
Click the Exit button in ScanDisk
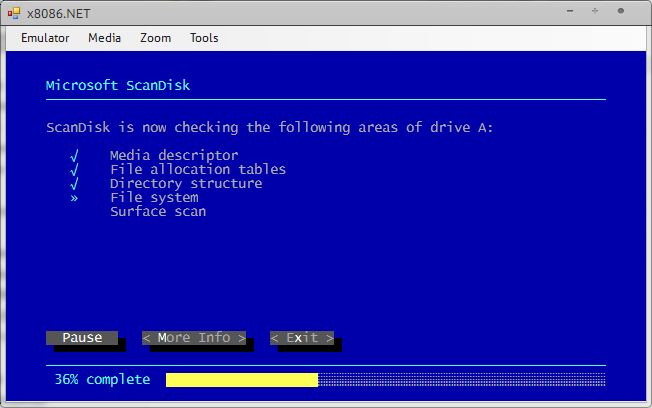pos(302,338)
